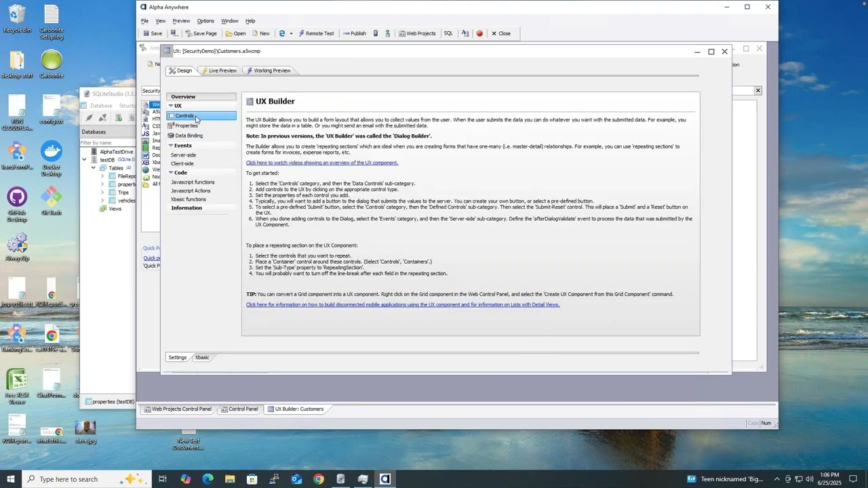Open the Preview menu
This screenshot has height=488, width=868.
pyautogui.click(x=181, y=21)
